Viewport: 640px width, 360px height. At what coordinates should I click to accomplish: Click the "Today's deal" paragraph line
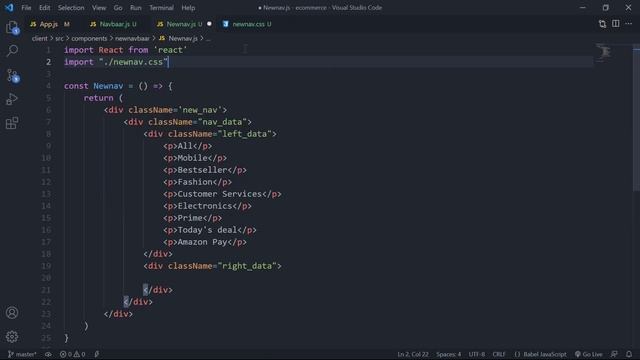coord(210,230)
